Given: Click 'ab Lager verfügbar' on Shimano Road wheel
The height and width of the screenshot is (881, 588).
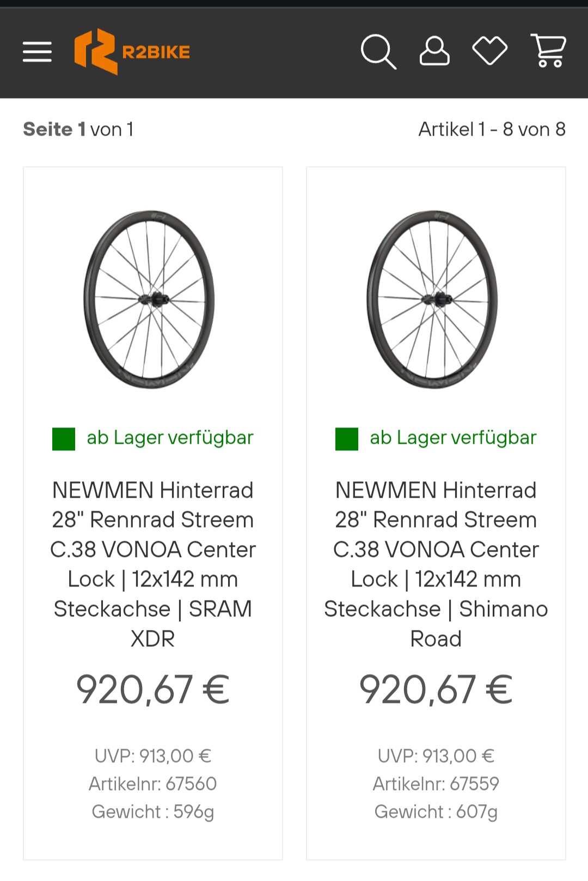Looking at the screenshot, I should pos(454,438).
